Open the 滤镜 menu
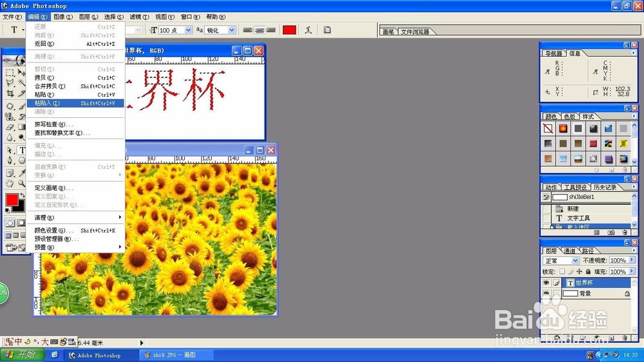This screenshot has width=644, height=362. click(x=139, y=17)
